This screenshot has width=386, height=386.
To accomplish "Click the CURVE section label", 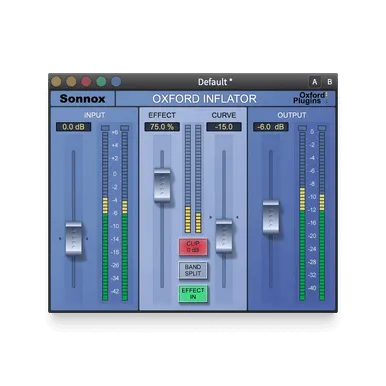I will [x=224, y=115].
